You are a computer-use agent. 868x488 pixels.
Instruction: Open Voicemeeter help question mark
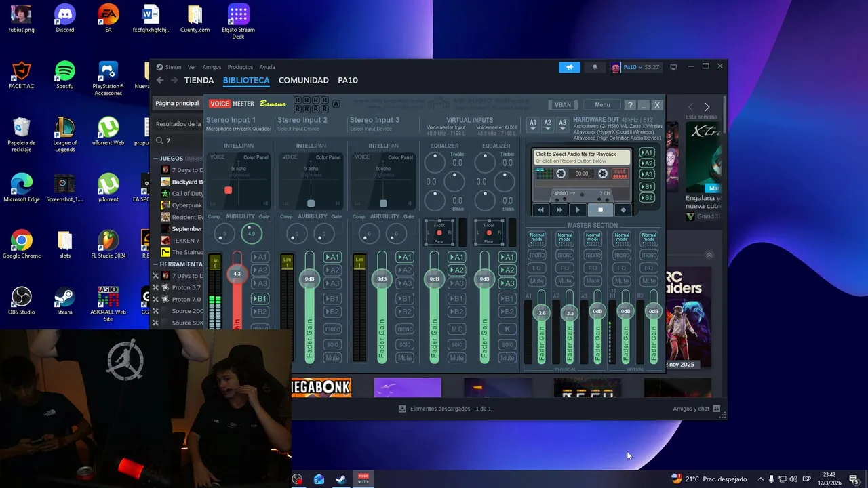[x=630, y=105]
